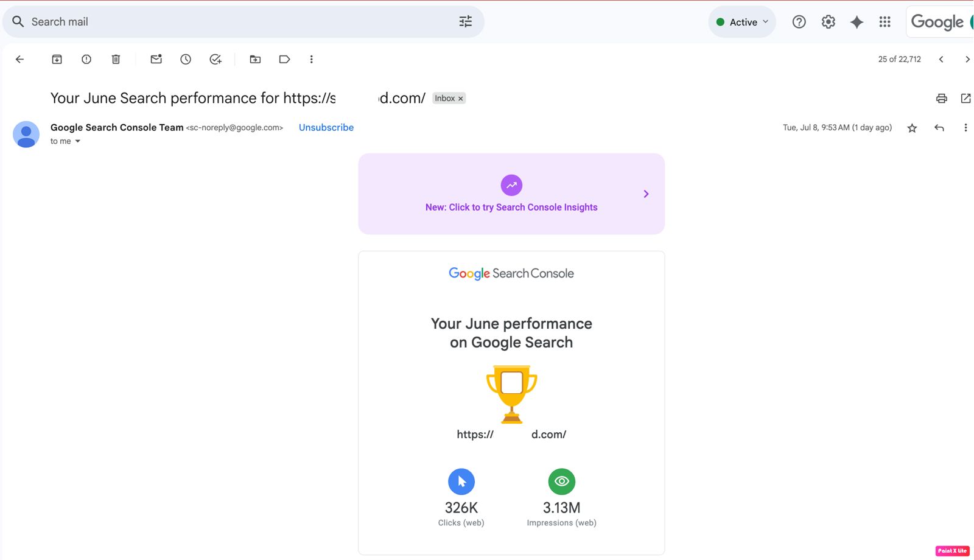The image size is (974, 560).
Task: Click the site URL under the trophy
Action: [511, 435]
